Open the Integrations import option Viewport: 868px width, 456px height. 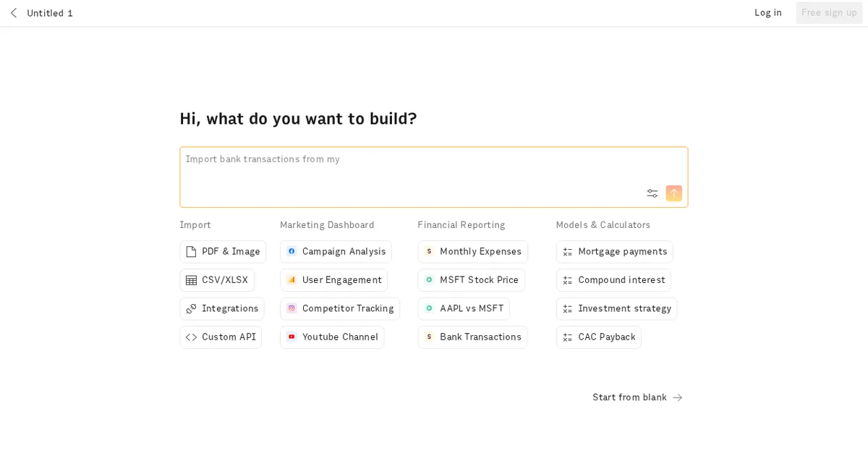[x=222, y=308]
